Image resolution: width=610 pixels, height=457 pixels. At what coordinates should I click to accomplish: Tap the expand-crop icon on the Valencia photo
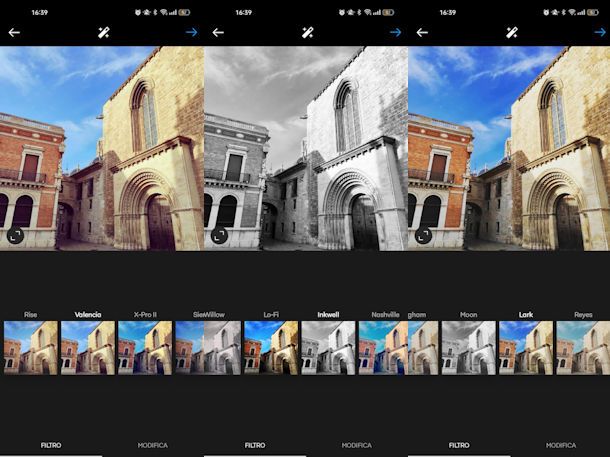pyautogui.click(x=16, y=236)
